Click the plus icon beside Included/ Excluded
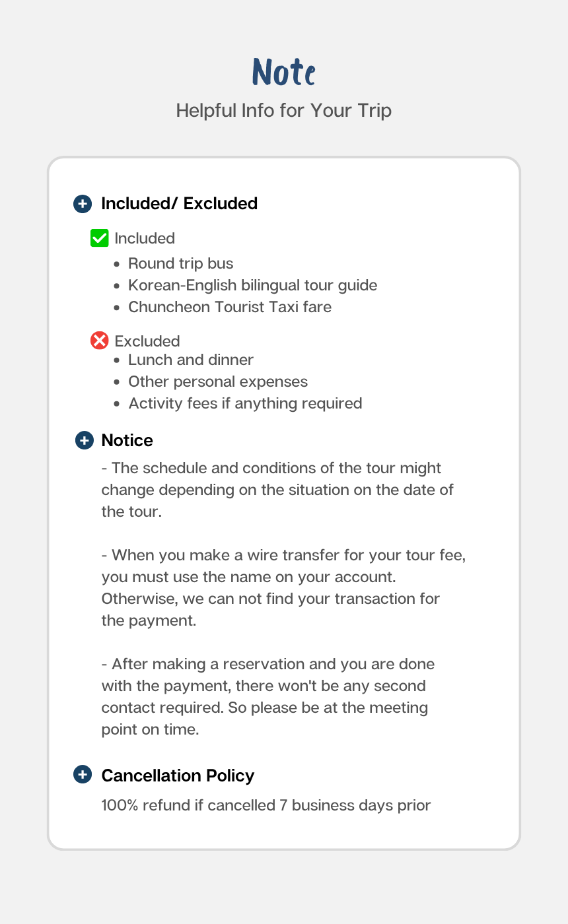568x924 pixels. (82, 204)
